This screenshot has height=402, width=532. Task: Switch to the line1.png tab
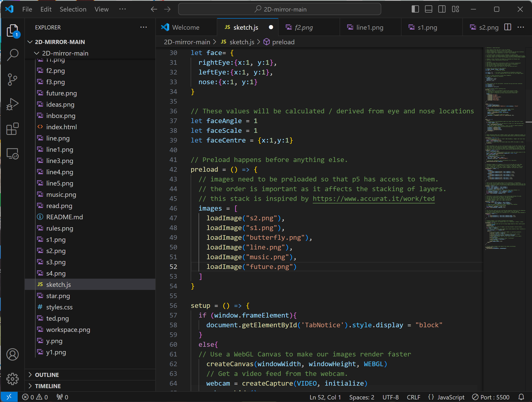[x=370, y=27]
